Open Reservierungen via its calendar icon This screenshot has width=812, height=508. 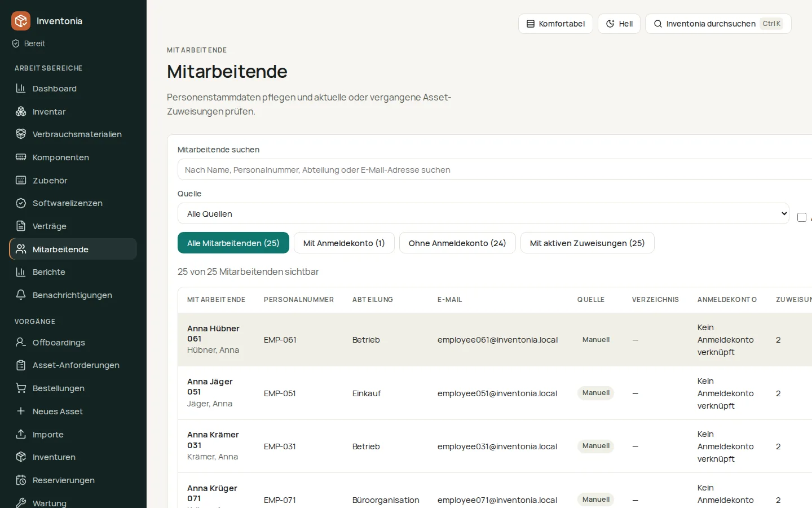[x=21, y=480]
